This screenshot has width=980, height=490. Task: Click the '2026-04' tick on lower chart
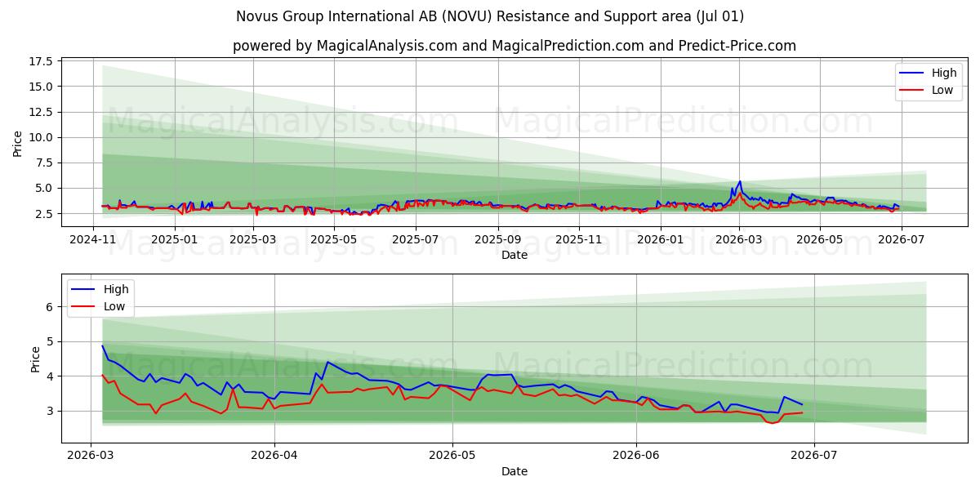point(274,456)
